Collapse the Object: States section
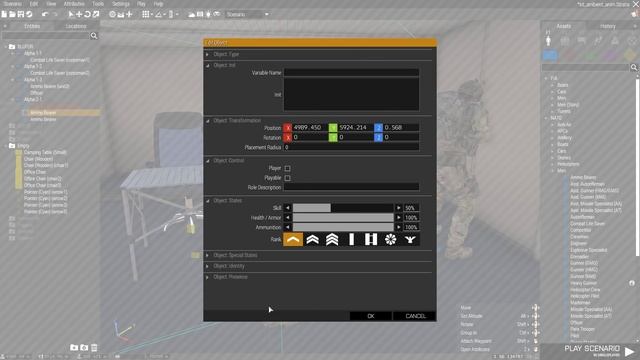640x360 pixels. click(207, 201)
